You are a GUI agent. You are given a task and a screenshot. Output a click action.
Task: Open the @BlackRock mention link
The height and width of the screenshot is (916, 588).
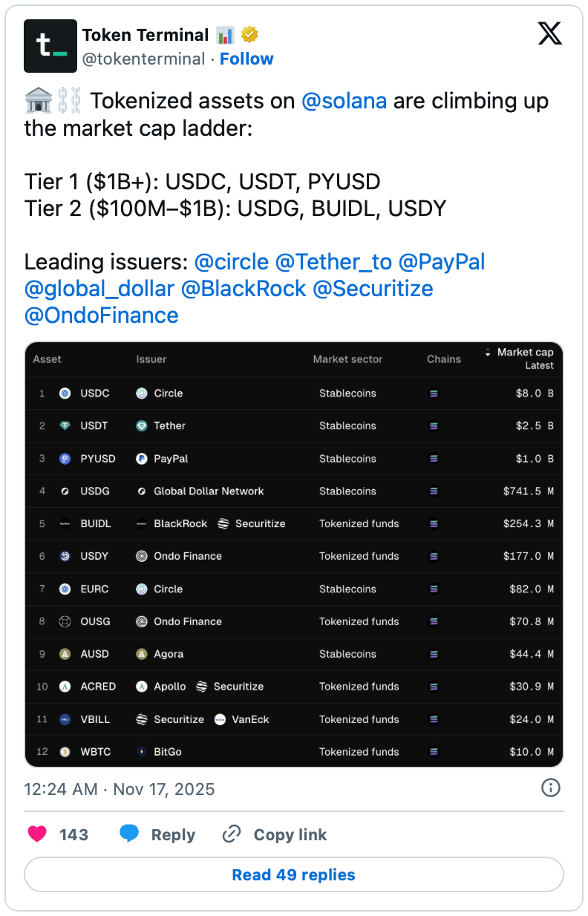tap(244, 288)
